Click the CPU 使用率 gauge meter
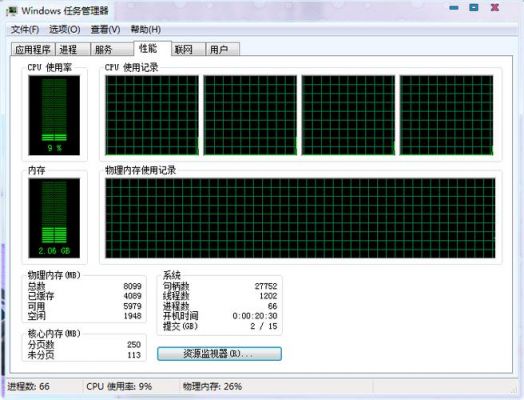 54,115
